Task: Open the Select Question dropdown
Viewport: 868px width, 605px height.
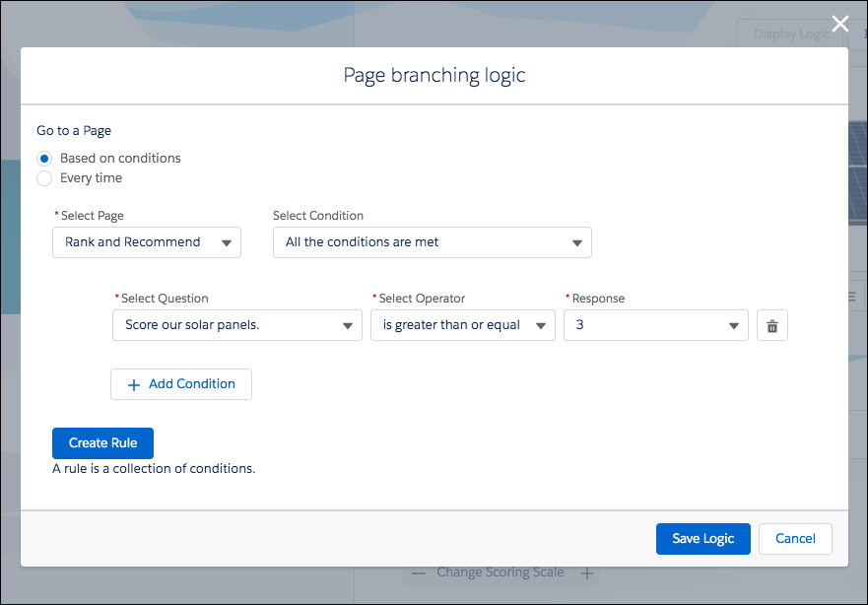Action: coord(236,325)
